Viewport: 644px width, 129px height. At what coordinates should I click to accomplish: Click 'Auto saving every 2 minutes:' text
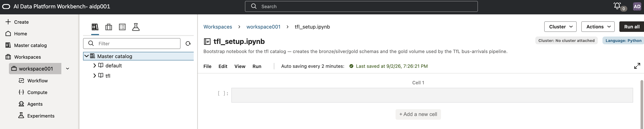312,66
